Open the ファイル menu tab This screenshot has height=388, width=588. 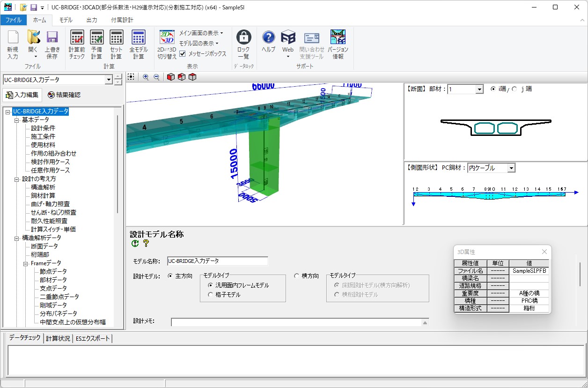pyautogui.click(x=14, y=20)
